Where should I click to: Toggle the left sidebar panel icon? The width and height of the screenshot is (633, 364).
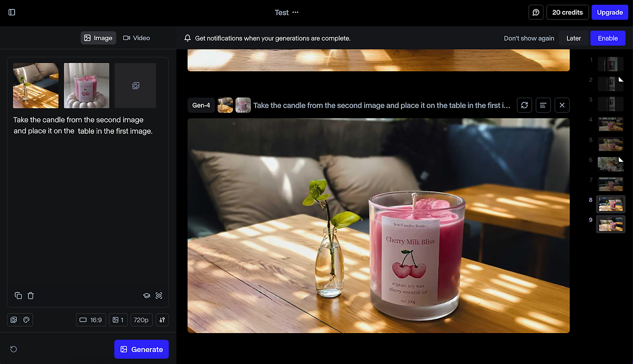[x=12, y=12]
